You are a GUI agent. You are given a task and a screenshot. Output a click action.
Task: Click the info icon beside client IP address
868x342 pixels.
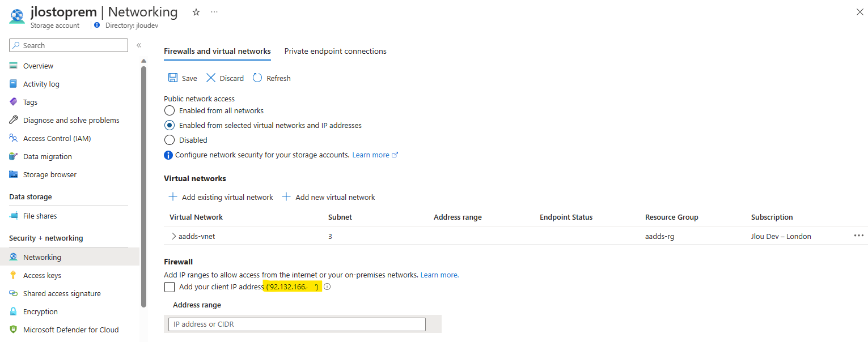point(327,287)
